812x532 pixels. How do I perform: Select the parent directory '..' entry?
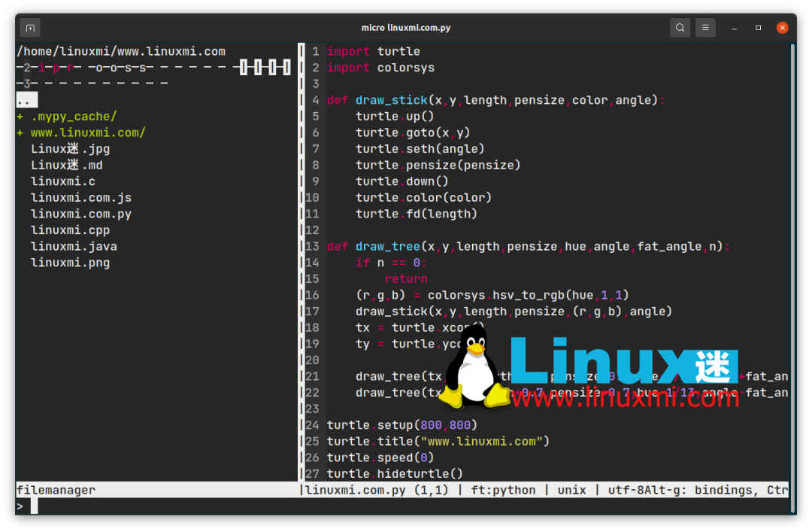27,100
